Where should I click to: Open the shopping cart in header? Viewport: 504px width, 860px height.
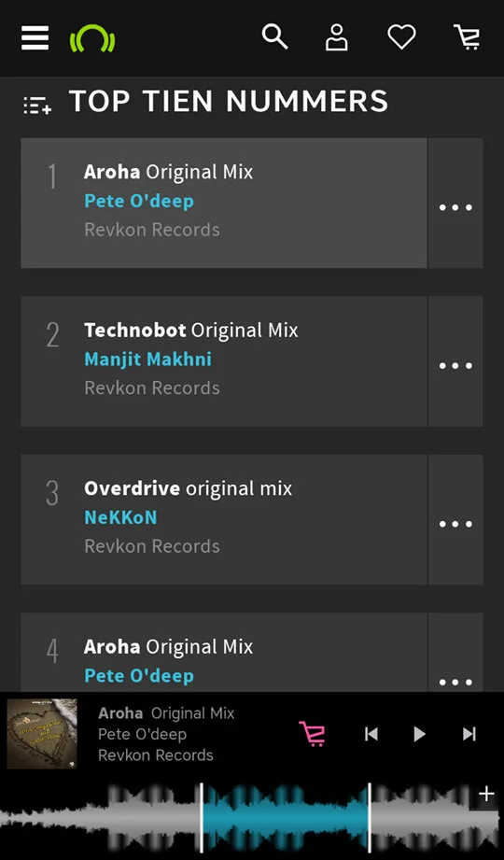tap(468, 38)
